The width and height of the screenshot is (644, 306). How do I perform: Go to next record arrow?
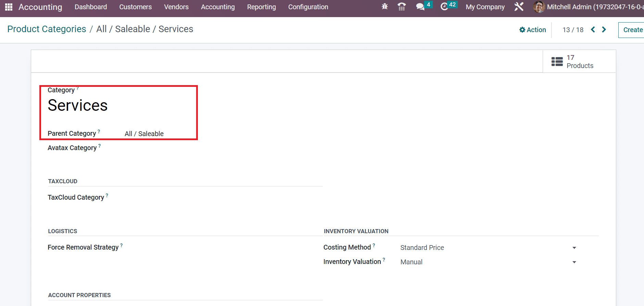click(604, 29)
